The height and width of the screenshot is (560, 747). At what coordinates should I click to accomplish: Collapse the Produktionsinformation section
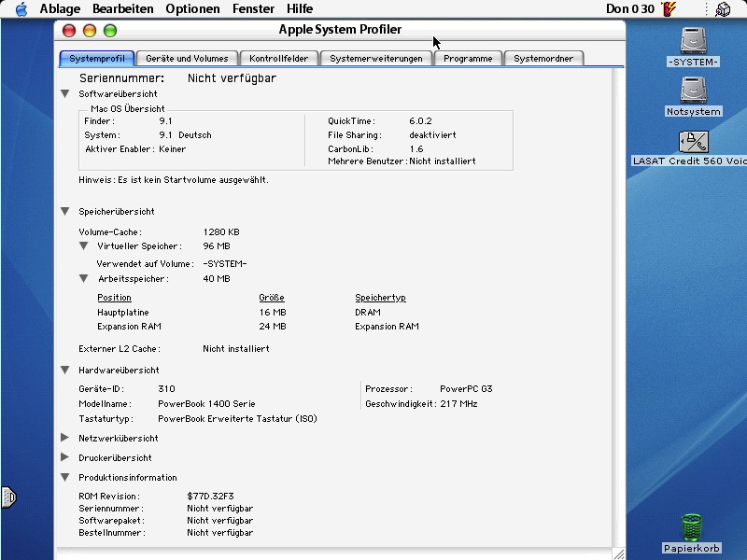pos(65,477)
